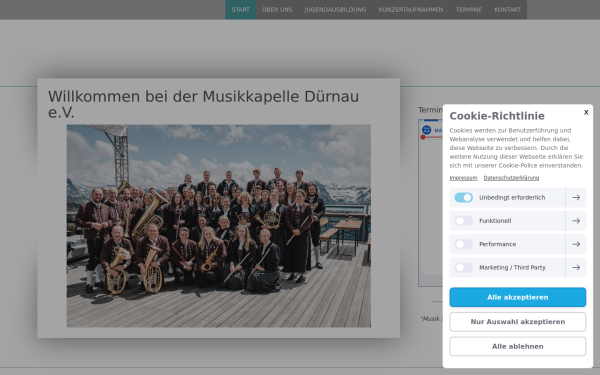Click the Cookie-Richtlinie title text
Image resolution: width=600 pixels, height=375 pixels.
497,116
